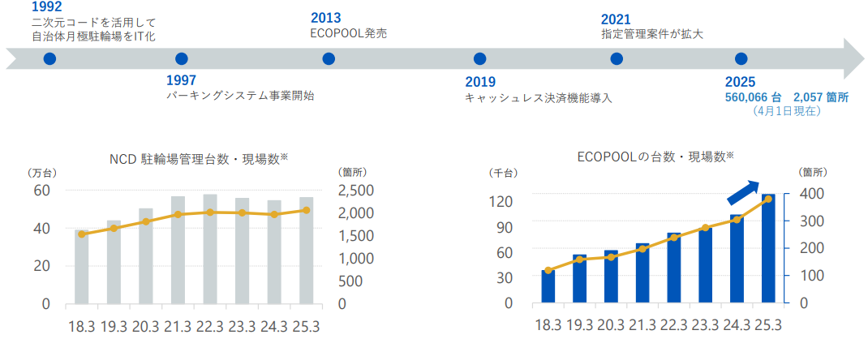The width and height of the screenshot is (868, 339).
Task: Click the '1,500' axis value
Action: tap(356, 236)
